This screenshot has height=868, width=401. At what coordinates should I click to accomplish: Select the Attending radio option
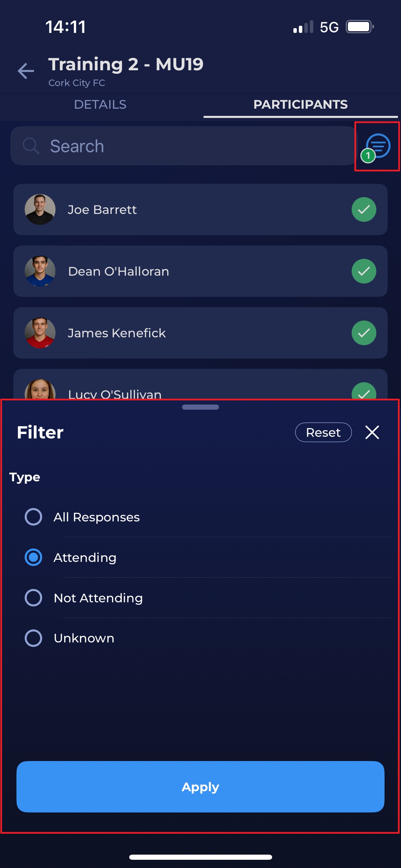pos(34,557)
